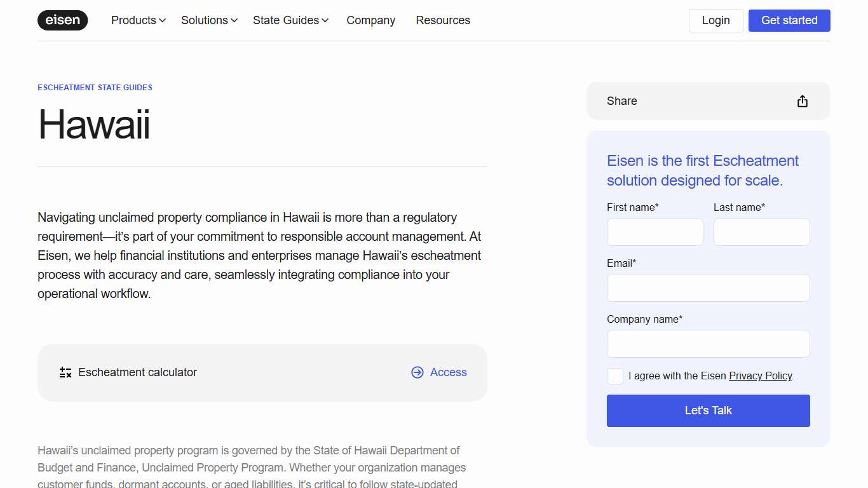Click the circled arrow beside Access
868x488 pixels.
(x=417, y=372)
